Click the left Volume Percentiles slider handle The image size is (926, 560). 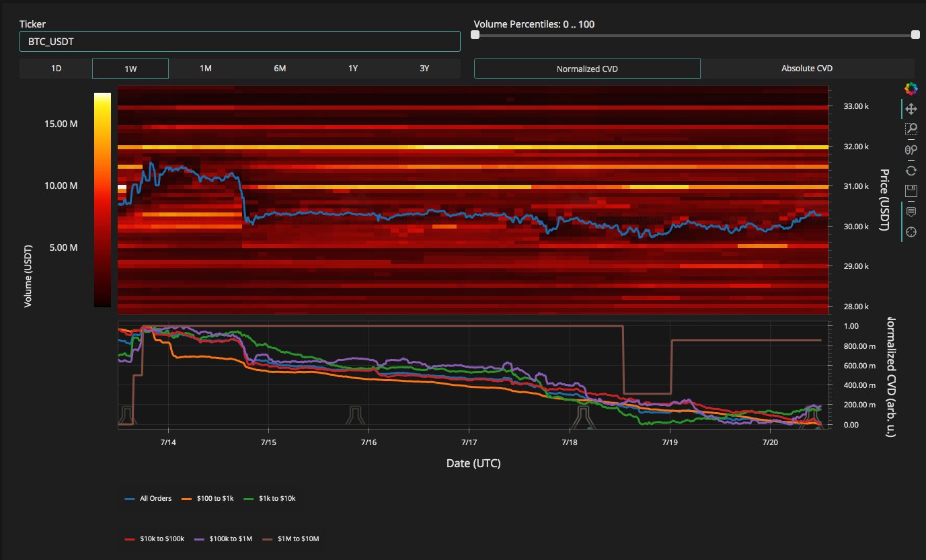pos(475,35)
